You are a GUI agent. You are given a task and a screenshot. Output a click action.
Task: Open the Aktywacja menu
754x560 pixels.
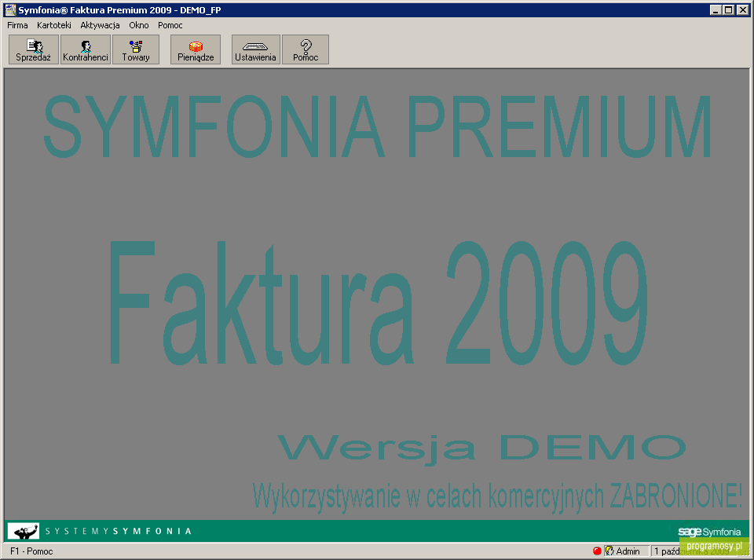[100, 25]
